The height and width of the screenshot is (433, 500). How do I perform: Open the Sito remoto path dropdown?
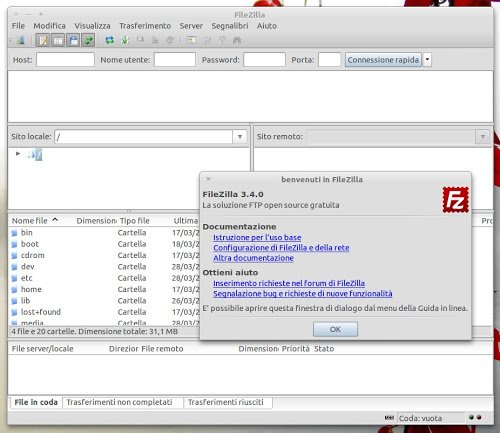pos(483,137)
